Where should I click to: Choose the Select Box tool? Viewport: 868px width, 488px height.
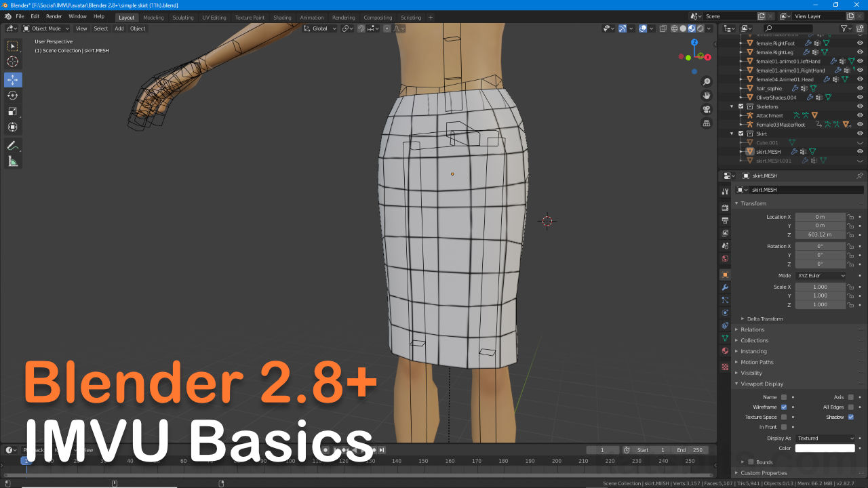click(x=13, y=45)
